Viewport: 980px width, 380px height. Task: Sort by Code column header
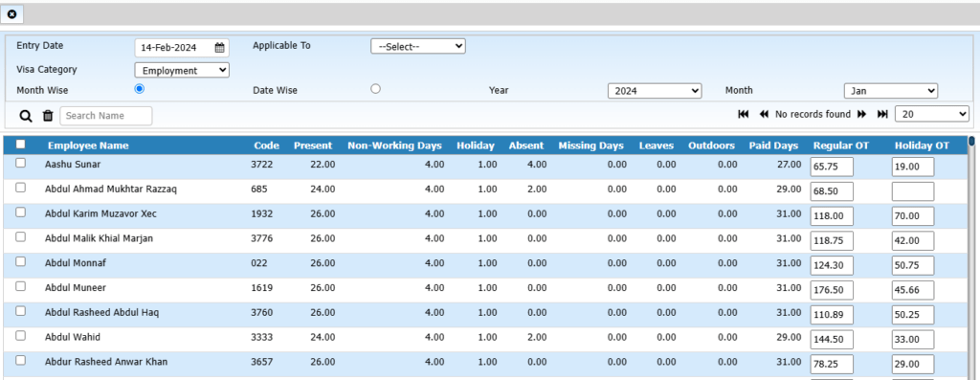[266, 145]
